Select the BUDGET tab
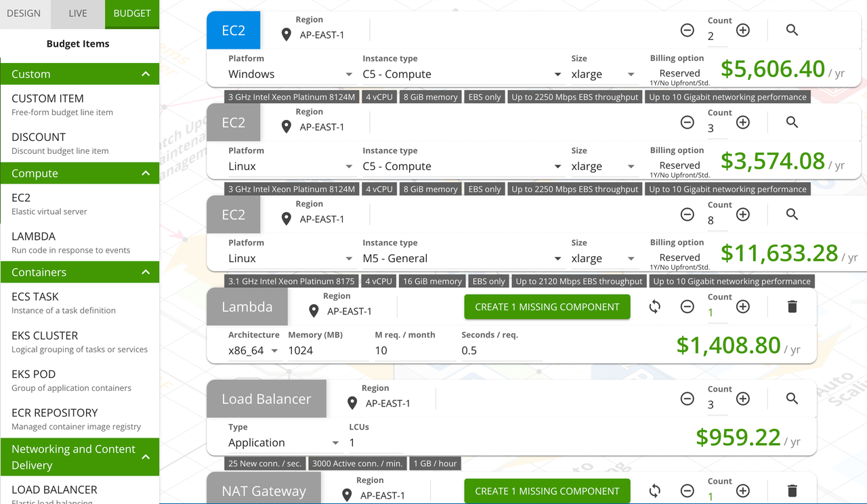Image resolution: width=867 pixels, height=504 pixels. (x=132, y=14)
